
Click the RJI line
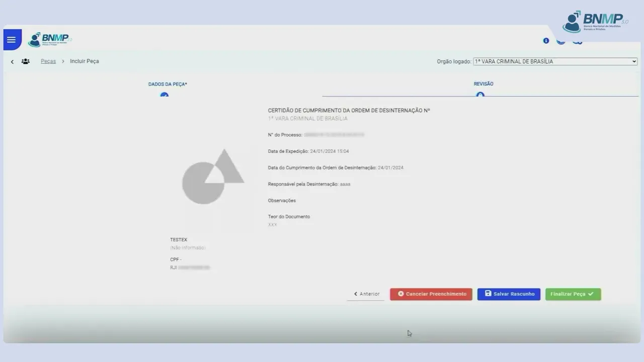pos(190,268)
